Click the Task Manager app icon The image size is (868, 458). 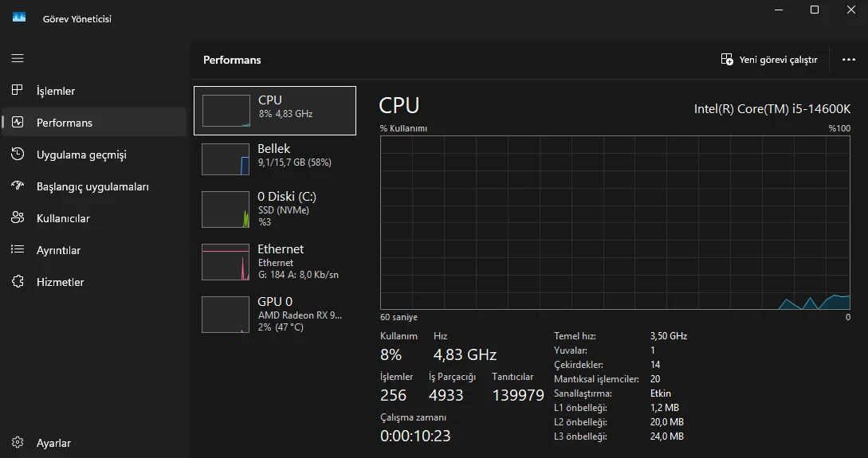coord(19,18)
